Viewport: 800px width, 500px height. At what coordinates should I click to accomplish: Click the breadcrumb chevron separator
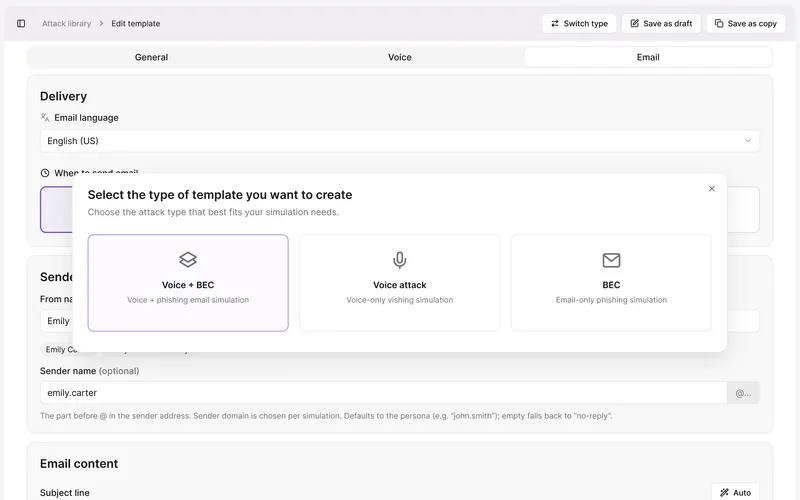tap(101, 23)
